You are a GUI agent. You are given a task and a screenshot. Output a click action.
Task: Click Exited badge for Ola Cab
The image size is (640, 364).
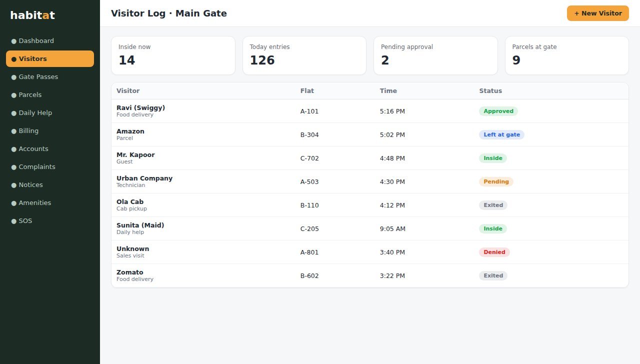tap(493, 205)
